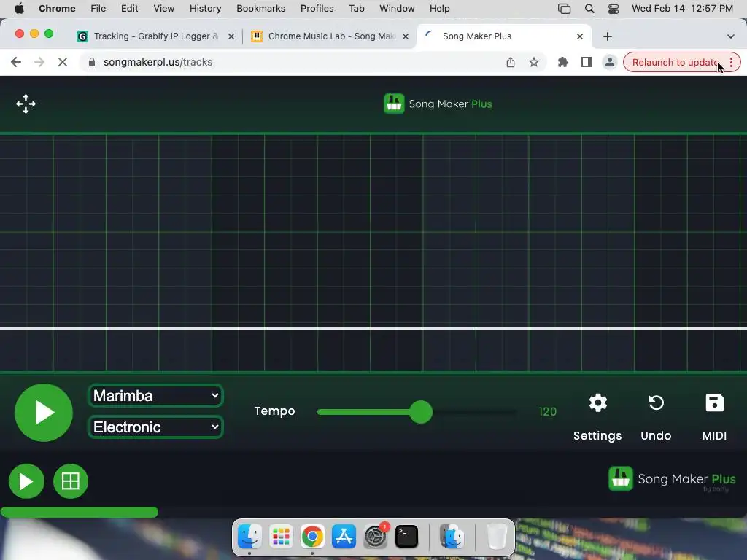Click the second Finder icon in Dock
The height and width of the screenshot is (560, 747).
pos(452,537)
